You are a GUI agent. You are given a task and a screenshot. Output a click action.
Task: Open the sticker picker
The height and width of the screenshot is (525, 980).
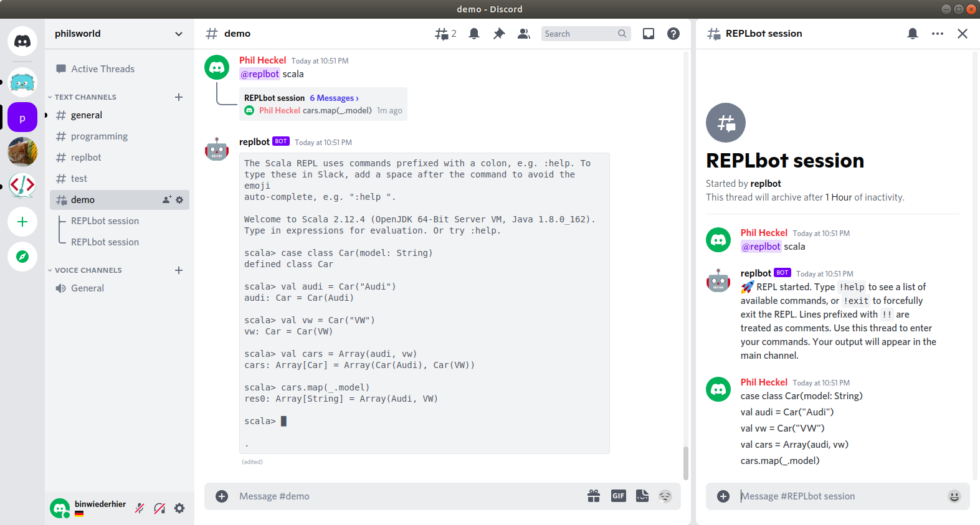pyautogui.click(x=642, y=496)
